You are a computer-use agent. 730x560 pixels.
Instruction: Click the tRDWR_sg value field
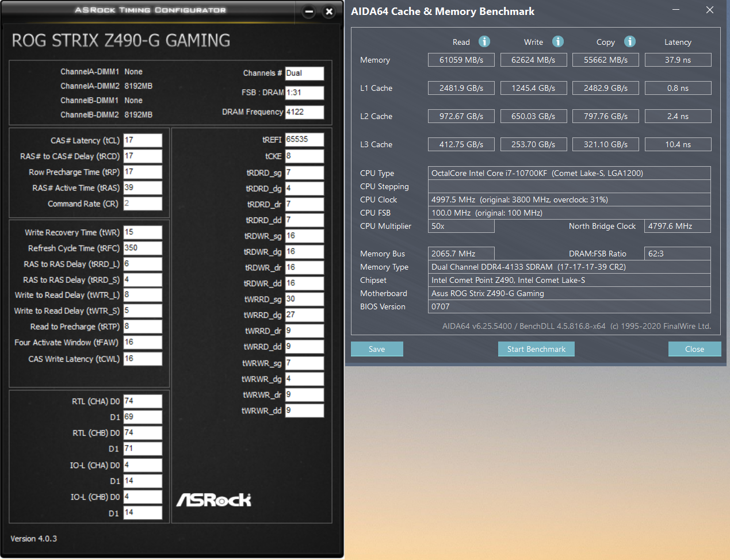304,236
